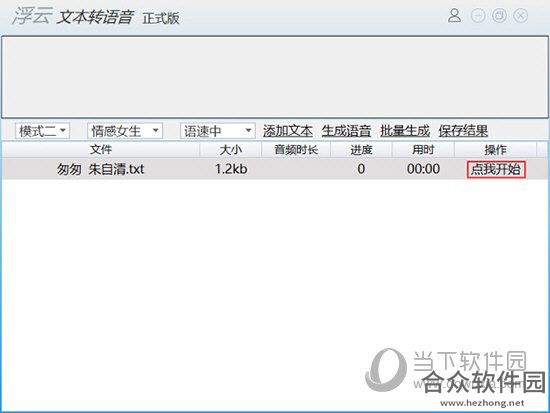Viewport: 550px width, 413px height.
Task: Minimize the 浮云 window
Action: 478,16
